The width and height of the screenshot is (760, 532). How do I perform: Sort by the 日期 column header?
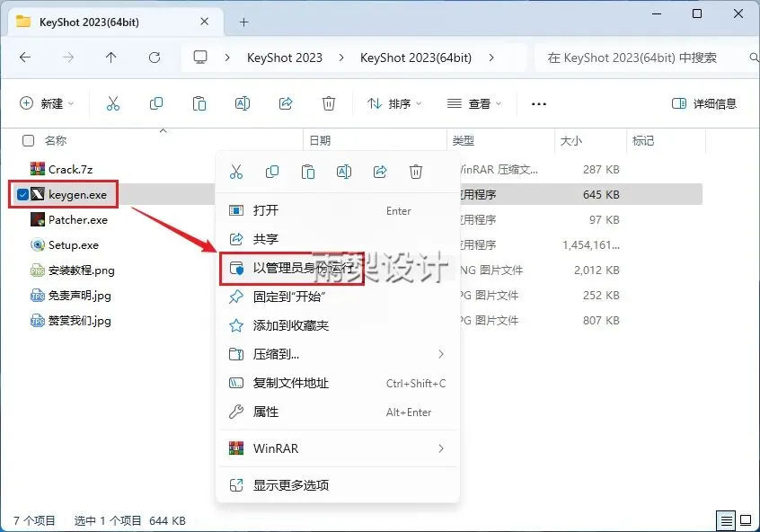click(x=320, y=140)
